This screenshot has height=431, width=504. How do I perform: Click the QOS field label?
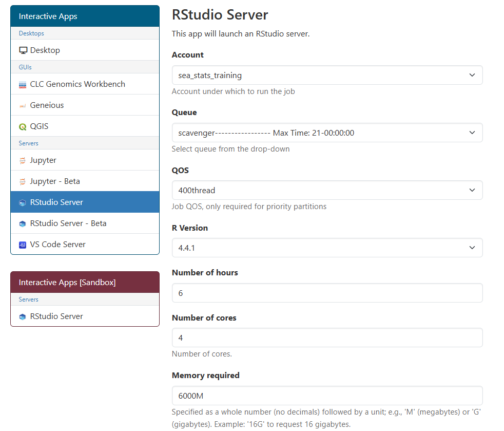tap(180, 170)
